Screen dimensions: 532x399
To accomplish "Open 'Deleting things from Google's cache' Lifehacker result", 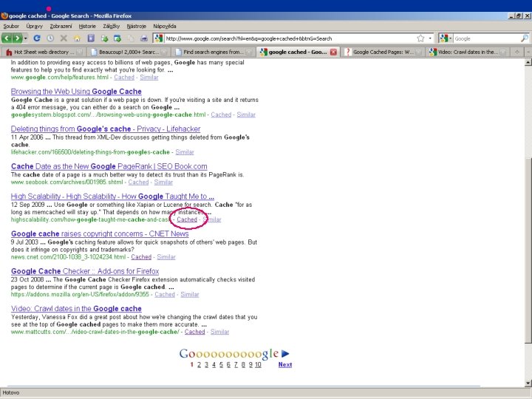I will tap(106, 129).
